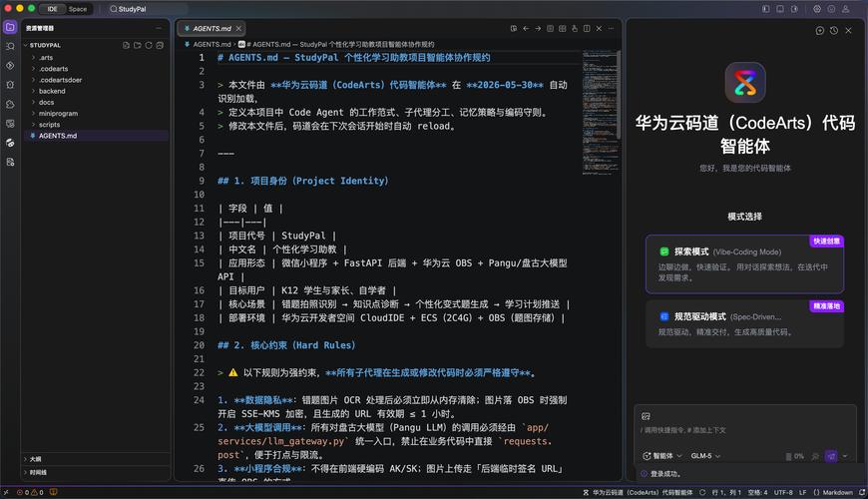Switch to Space mode

click(x=78, y=9)
